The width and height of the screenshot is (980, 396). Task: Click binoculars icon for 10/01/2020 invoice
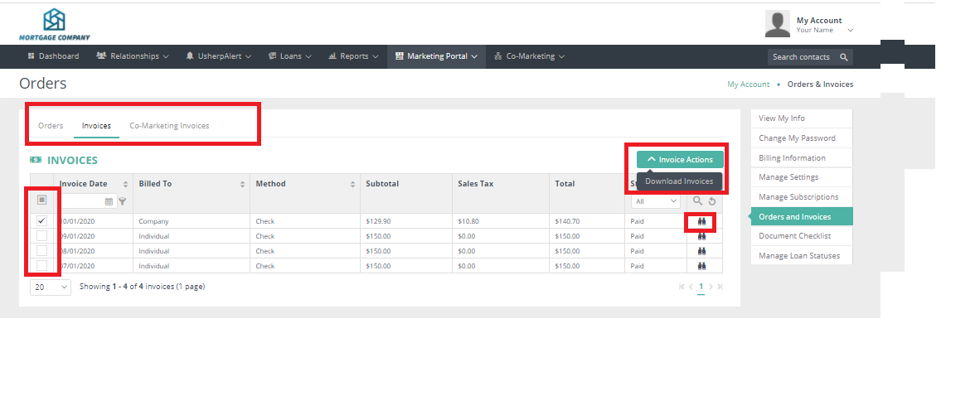701,222
